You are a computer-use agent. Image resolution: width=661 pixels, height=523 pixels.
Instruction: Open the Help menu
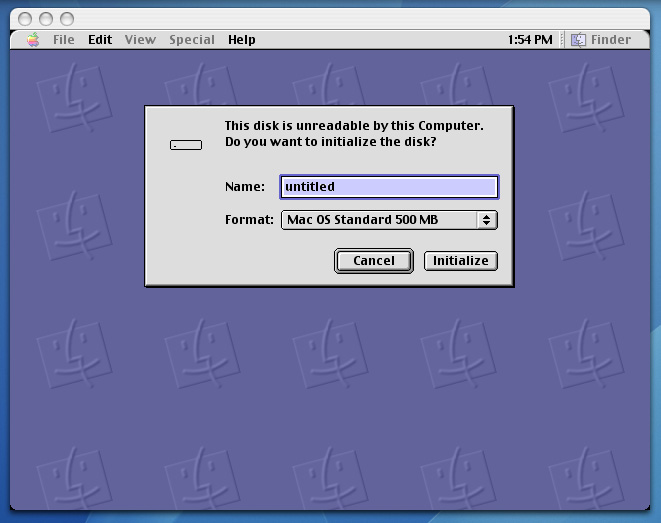click(242, 40)
